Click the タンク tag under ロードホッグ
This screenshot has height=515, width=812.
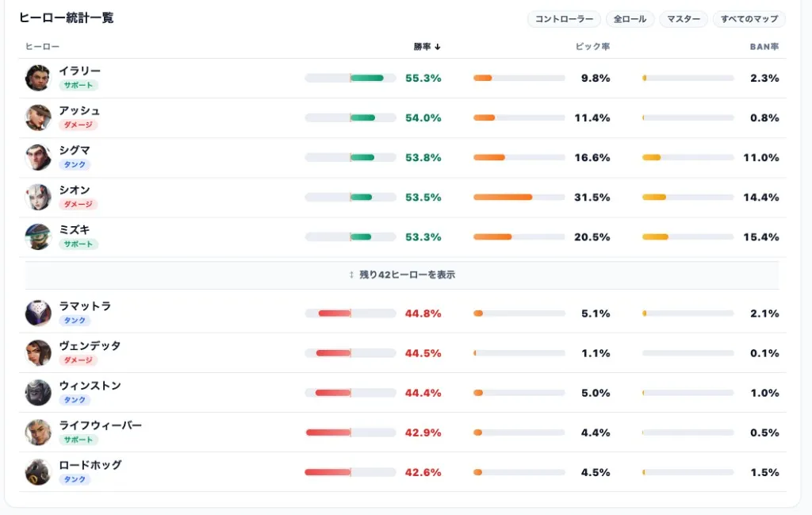tap(75, 479)
